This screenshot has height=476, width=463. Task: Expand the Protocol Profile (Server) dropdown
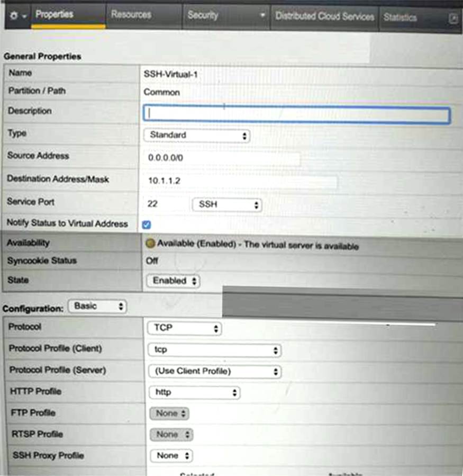214,372
